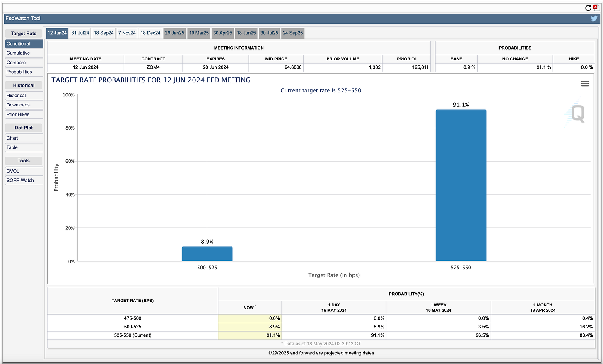The height and width of the screenshot is (364, 603).
Task: Click the 28 Jun 2024 expiry cell
Action: (216, 67)
